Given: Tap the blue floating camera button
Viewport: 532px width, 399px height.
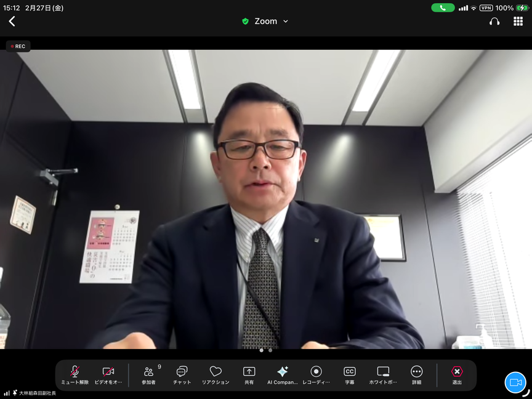Looking at the screenshot, I should tap(515, 382).
